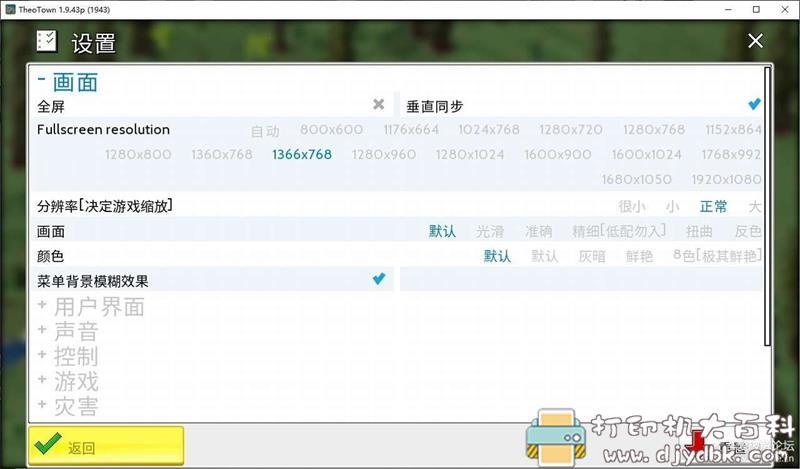The image size is (800, 469).
Task: Choose 准确 for the 画面 setting
Action: click(x=538, y=231)
